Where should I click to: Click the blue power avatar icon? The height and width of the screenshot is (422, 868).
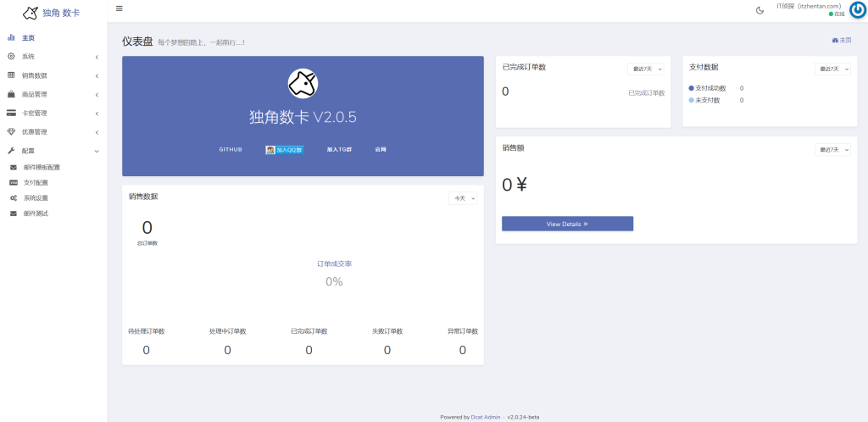click(x=857, y=9)
